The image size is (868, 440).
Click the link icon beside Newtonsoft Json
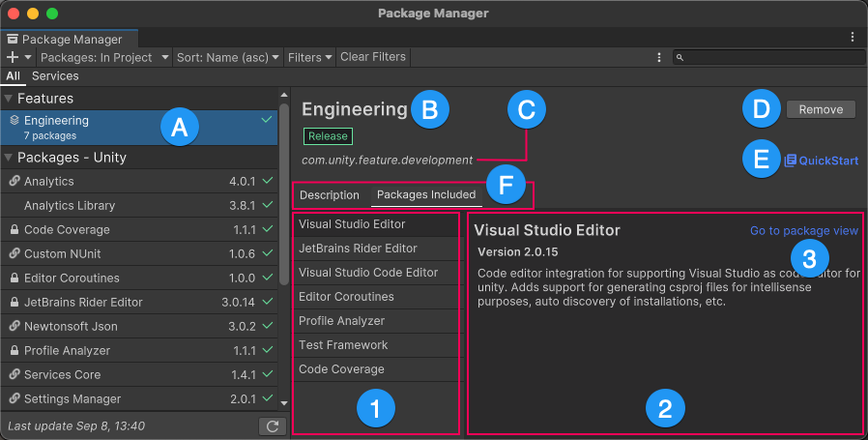(x=14, y=327)
